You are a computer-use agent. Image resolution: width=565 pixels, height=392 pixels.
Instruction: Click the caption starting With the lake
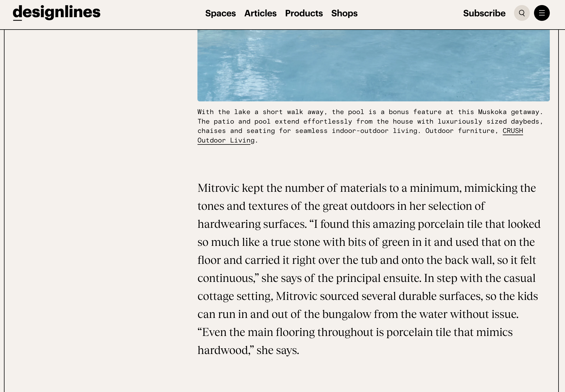pyautogui.click(x=370, y=126)
